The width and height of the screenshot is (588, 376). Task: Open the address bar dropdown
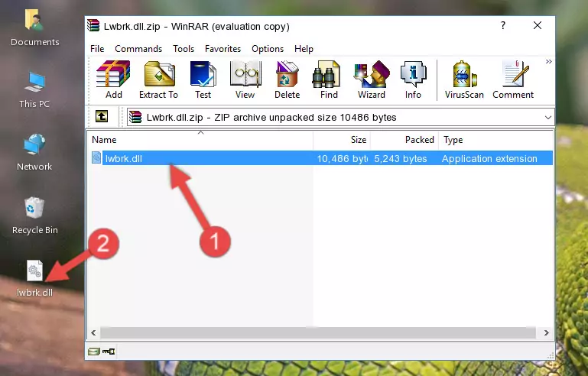tap(548, 118)
